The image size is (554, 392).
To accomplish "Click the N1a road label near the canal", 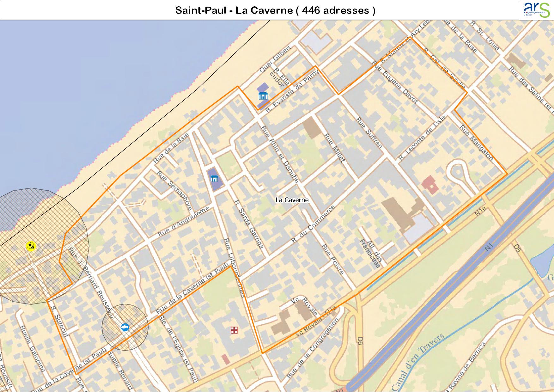I will 480,211.
